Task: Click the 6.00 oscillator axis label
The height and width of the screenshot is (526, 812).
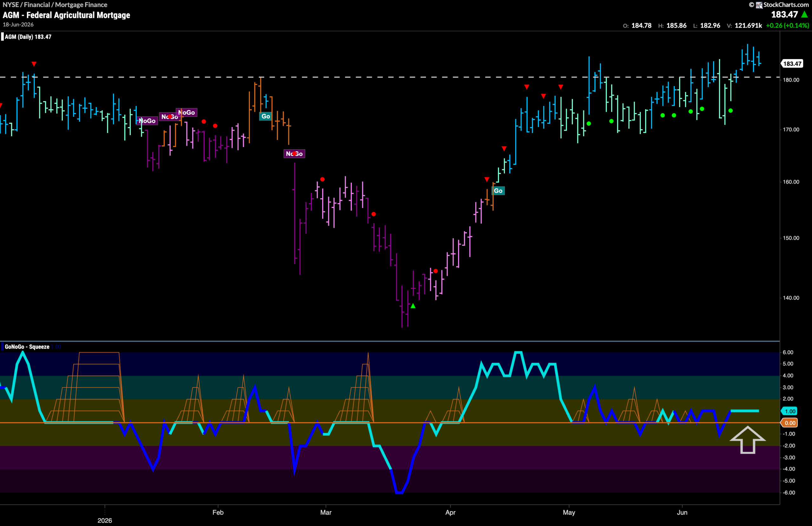Action: point(788,352)
